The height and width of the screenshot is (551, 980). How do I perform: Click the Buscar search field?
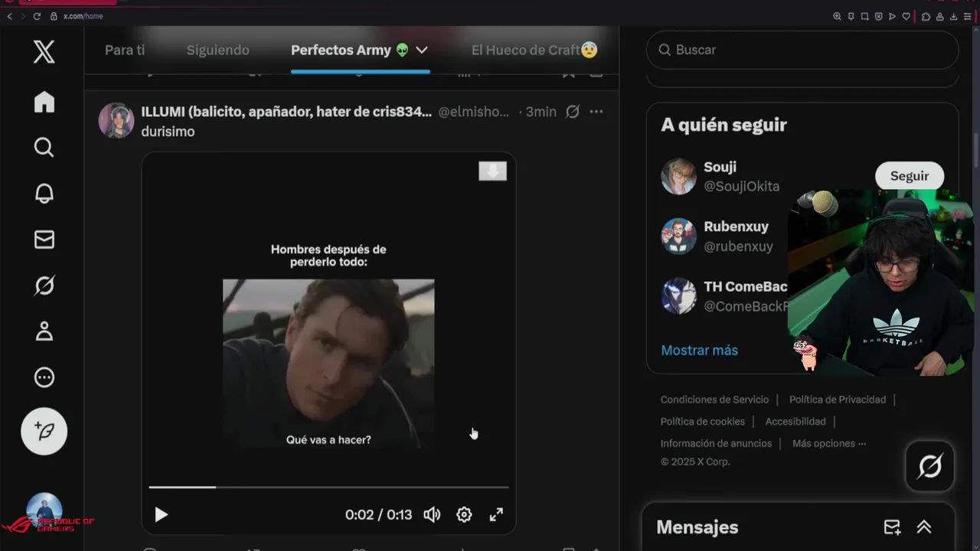(x=802, y=50)
